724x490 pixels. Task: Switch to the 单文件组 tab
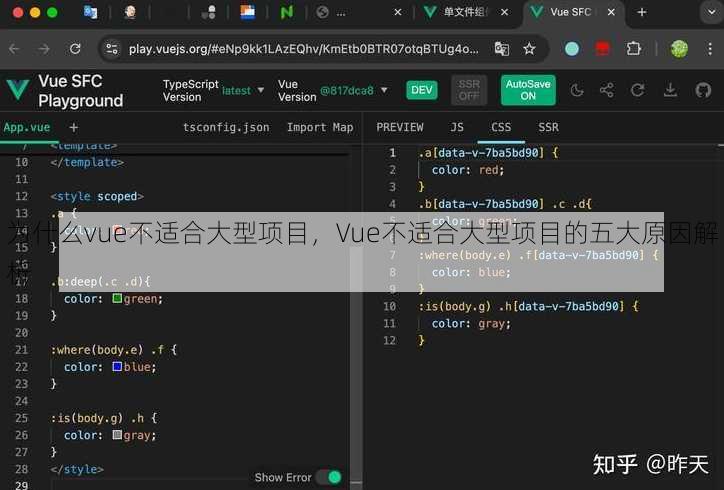pyautogui.click(x=465, y=12)
